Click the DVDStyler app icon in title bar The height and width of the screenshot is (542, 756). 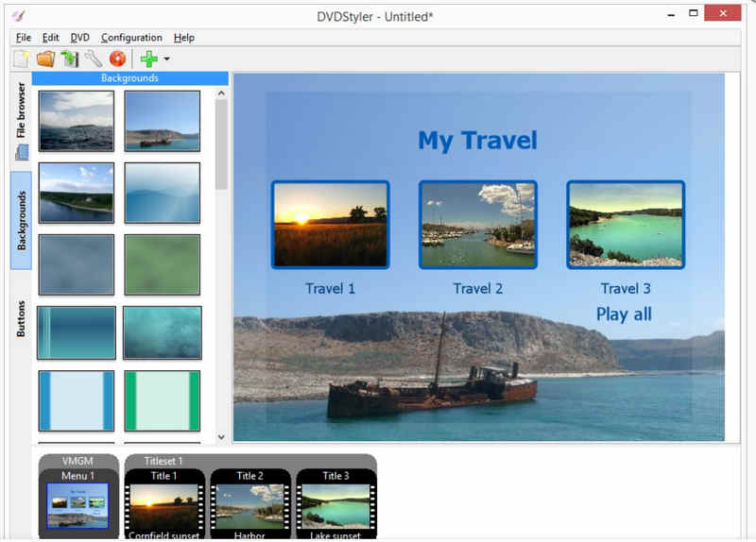pos(19,16)
